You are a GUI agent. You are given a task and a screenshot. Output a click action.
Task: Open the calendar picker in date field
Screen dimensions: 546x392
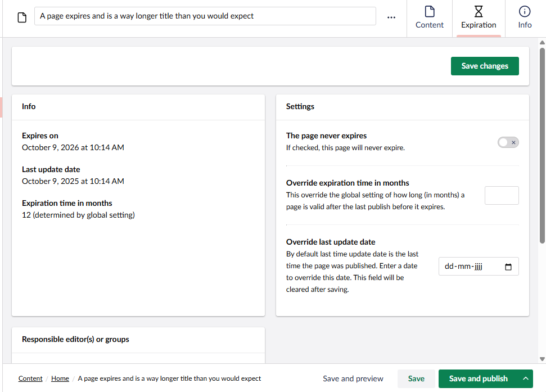(x=508, y=267)
